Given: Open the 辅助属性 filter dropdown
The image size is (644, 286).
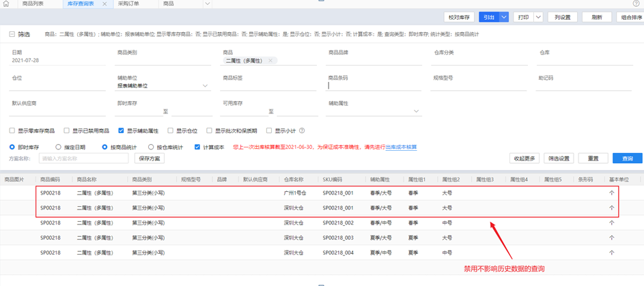Looking at the screenshot, I should coord(416,111).
